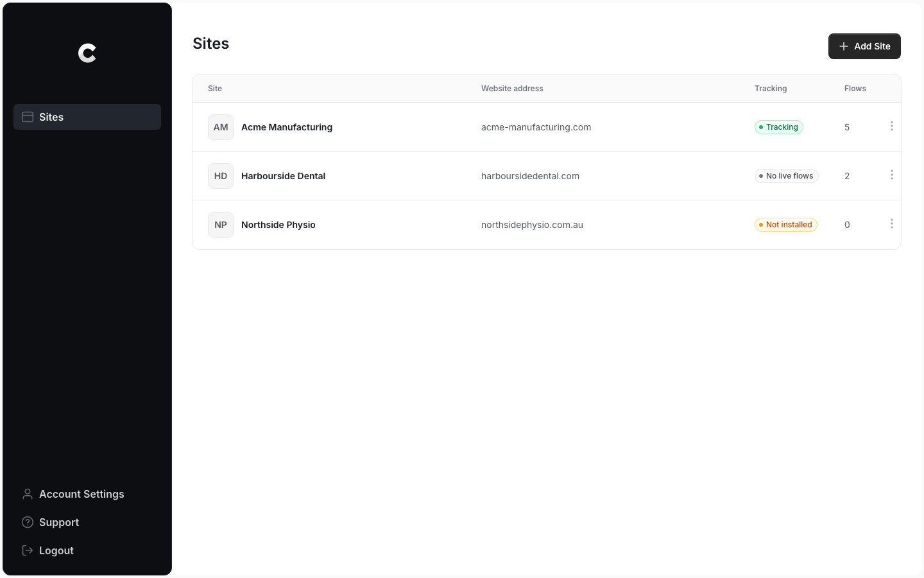Image resolution: width=924 pixels, height=578 pixels.
Task: Click the Site column header
Action: click(215, 89)
